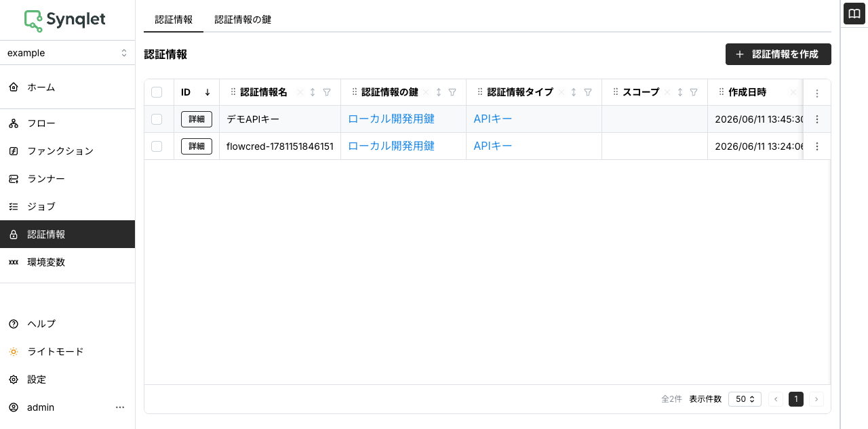Click 詳細 button for flowcred-1781151846151
868x429 pixels.
coord(197,146)
